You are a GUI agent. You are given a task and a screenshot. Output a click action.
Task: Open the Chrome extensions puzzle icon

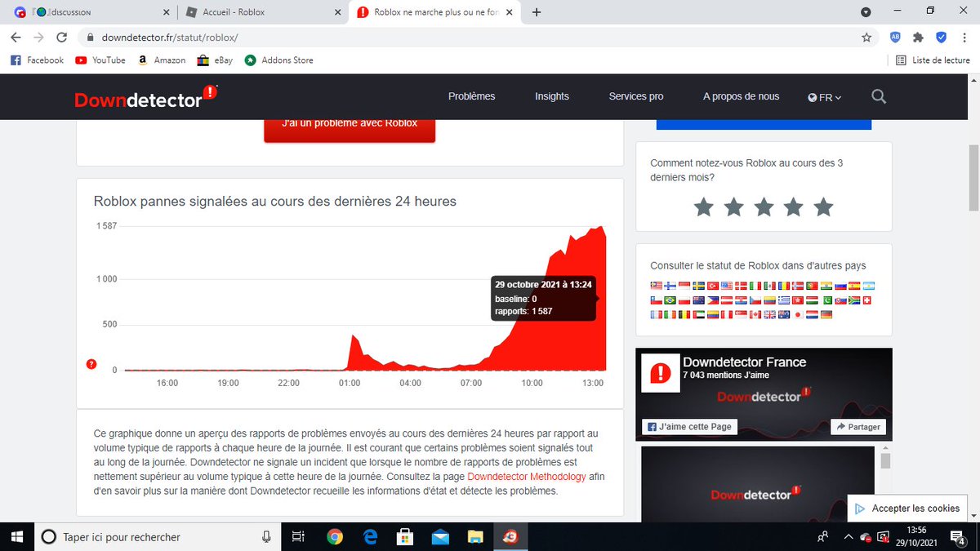click(x=918, y=38)
